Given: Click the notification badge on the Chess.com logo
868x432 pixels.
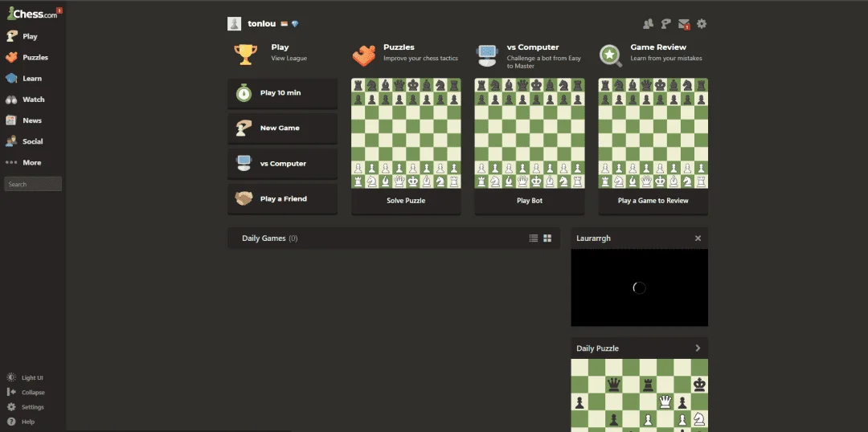Looking at the screenshot, I should click(59, 10).
